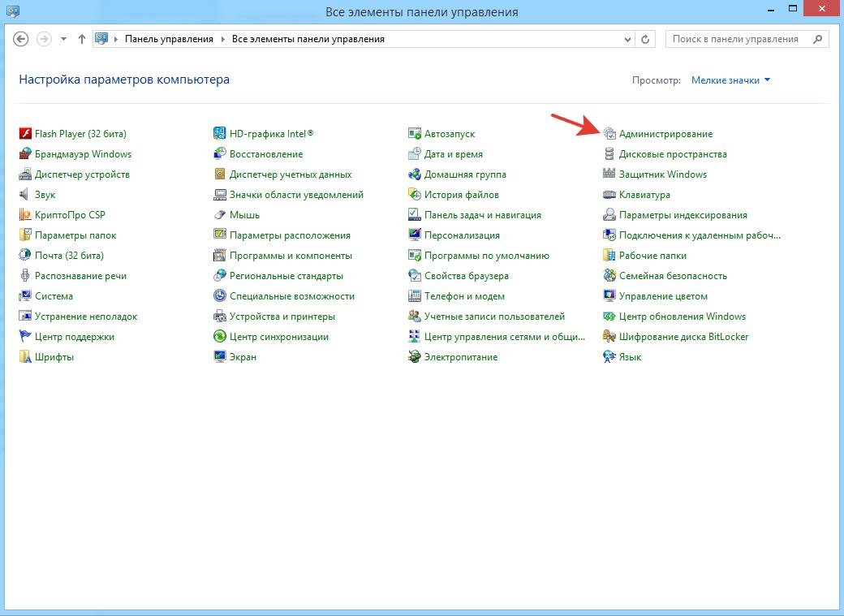Viewport: 844px width, 616px height.
Task: Open the Автозапуск icon
Action: (415, 134)
